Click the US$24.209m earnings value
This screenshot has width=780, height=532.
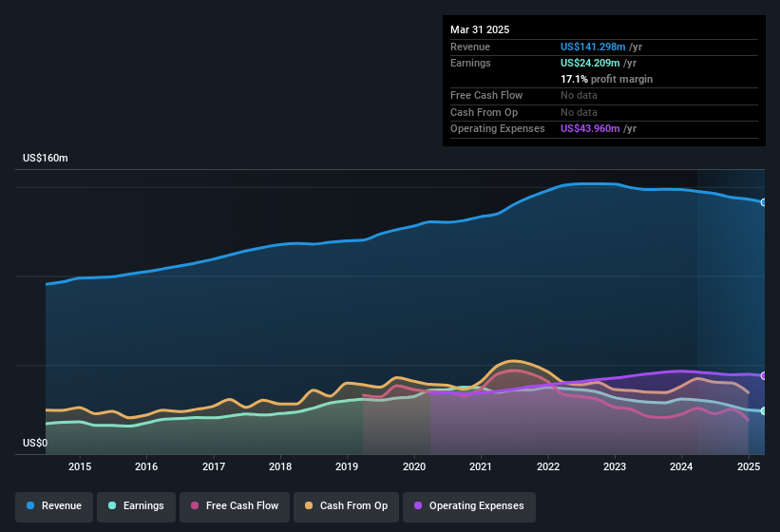590,63
